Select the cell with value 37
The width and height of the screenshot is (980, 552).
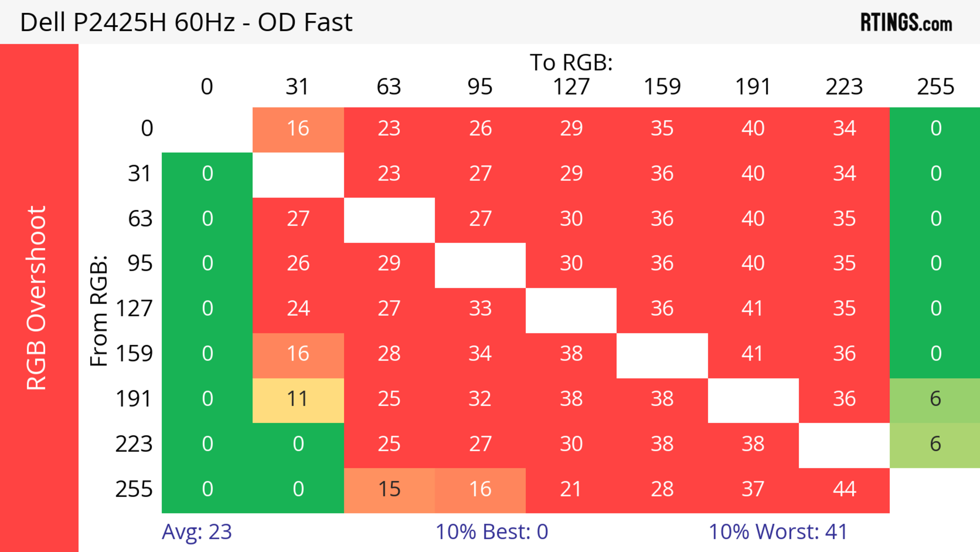click(x=753, y=490)
